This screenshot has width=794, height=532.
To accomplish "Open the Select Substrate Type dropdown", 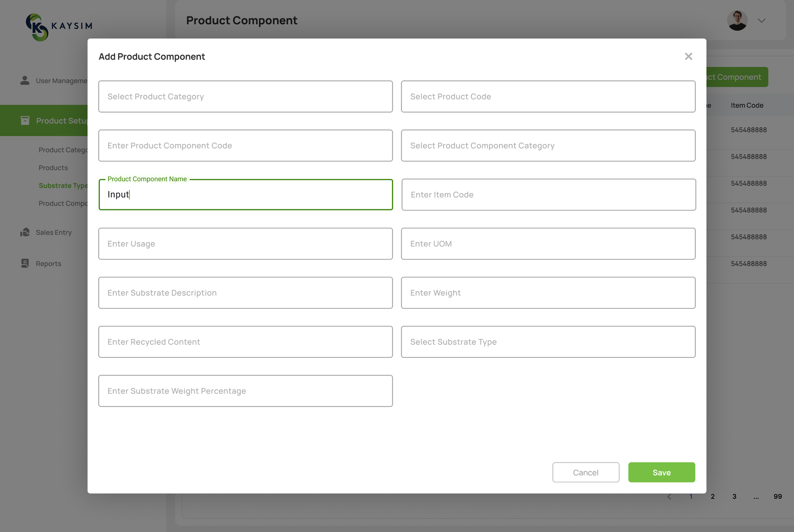I will [548, 342].
